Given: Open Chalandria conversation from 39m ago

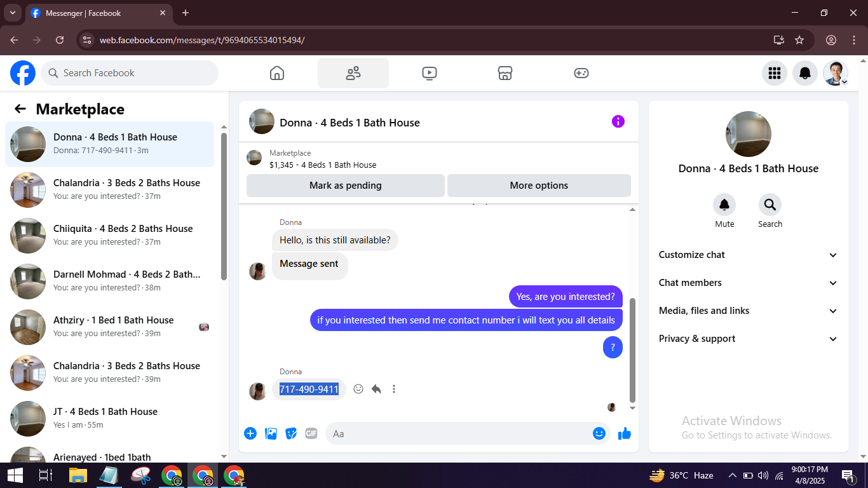Looking at the screenshot, I should (x=110, y=373).
